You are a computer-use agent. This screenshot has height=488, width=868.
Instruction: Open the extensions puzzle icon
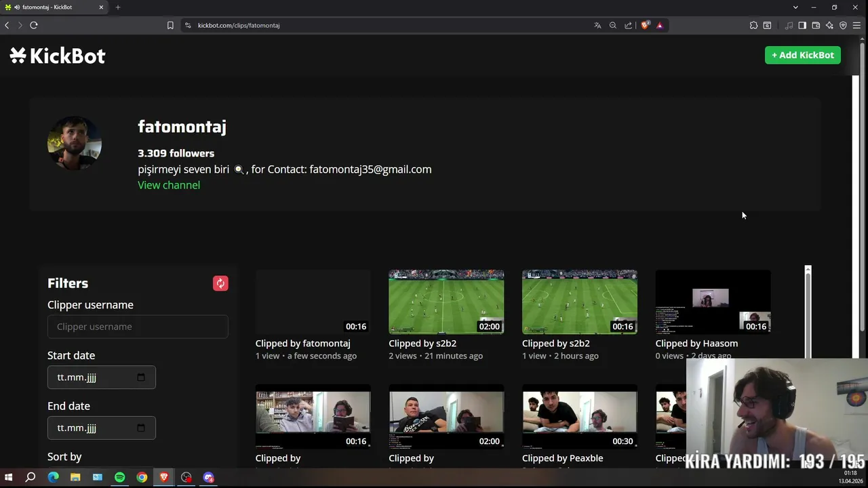[753, 25]
